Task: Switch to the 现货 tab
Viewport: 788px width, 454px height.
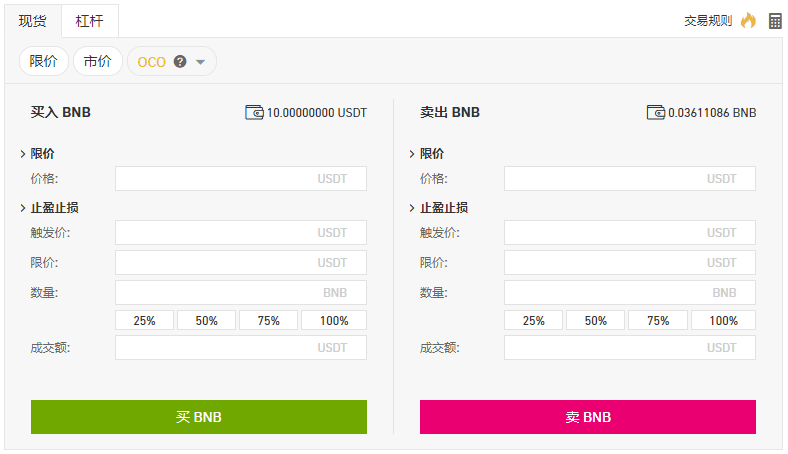Action: point(33,20)
